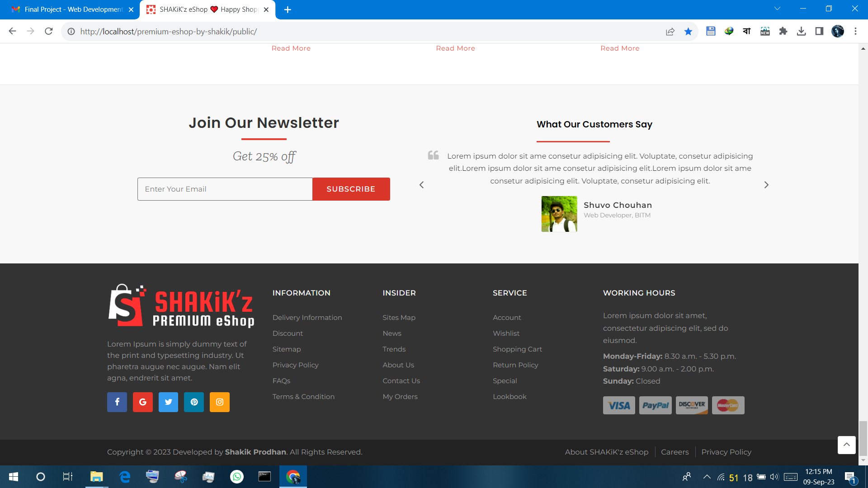This screenshot has width=868, height=488.
Task: Open Delivery Information link
Action: pyautogui.click(x=307, y=318)
